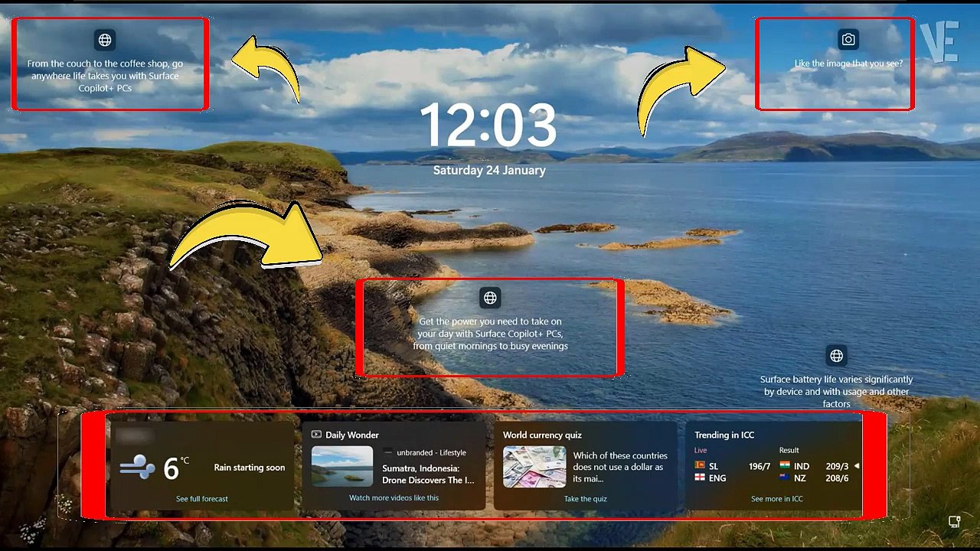The height and width of the screenshot is (551, 980).
Task: Click the 'Trending in ICC' title
Action: click(x=724, y=435)
